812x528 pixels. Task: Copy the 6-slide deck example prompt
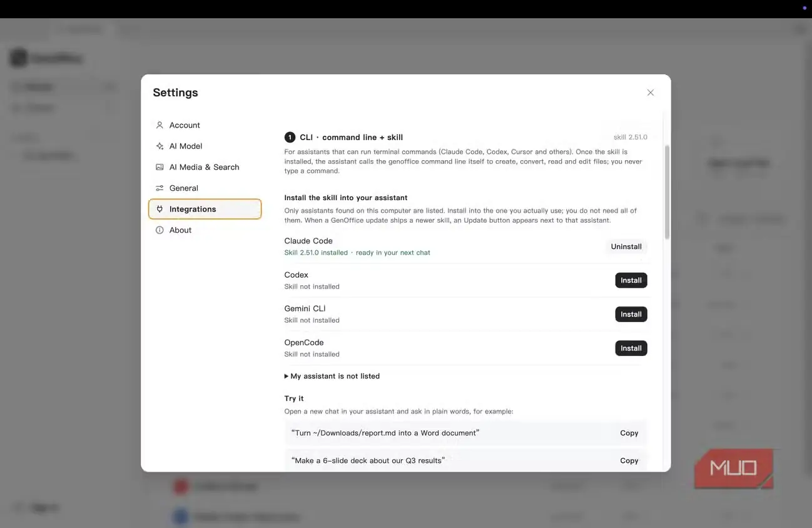tap(629, 460)
